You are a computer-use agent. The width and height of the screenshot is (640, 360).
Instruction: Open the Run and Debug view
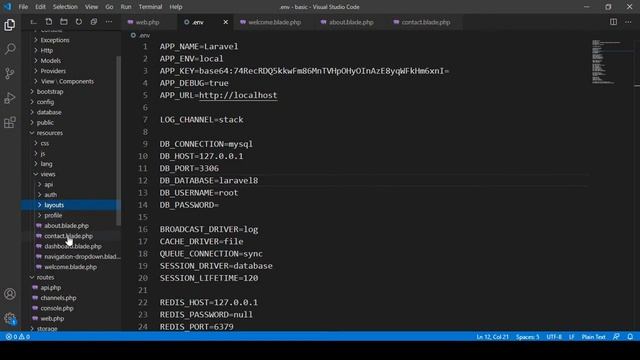point(10,98)
